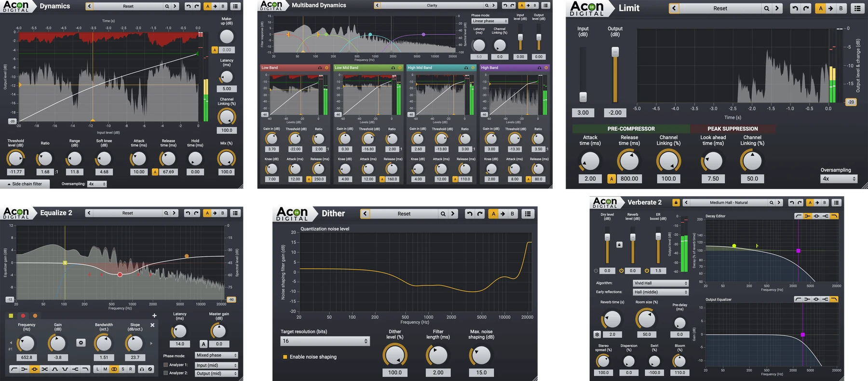Toggle Verberate 2 preset lock

[x=676, y=202]
